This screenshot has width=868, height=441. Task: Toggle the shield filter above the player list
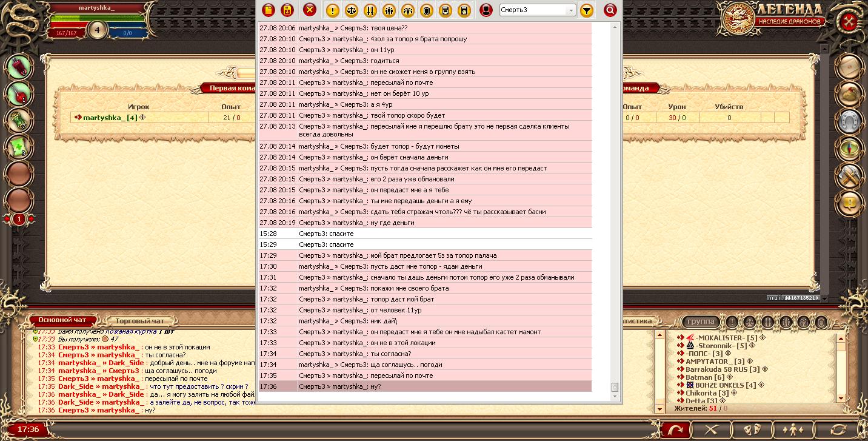point(821,322)
